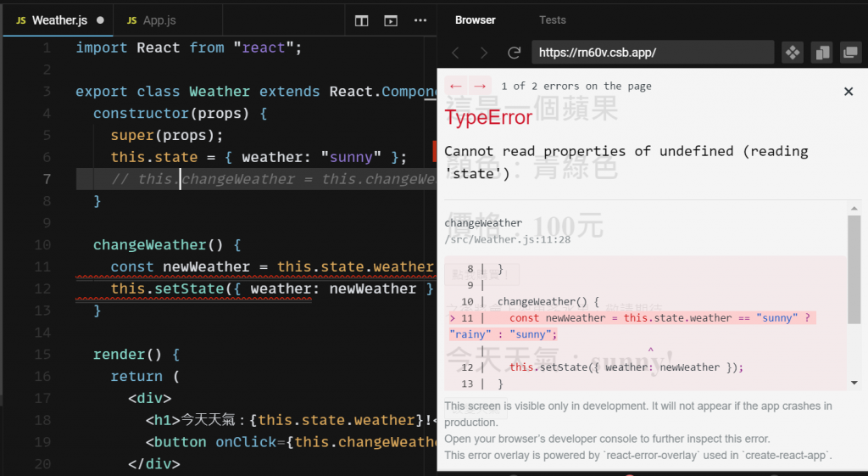Click line number 7 in the gutter
Image resolution: width=868 pixels, height=476 pixels.
pyautogui.click(x=47, y=179)
